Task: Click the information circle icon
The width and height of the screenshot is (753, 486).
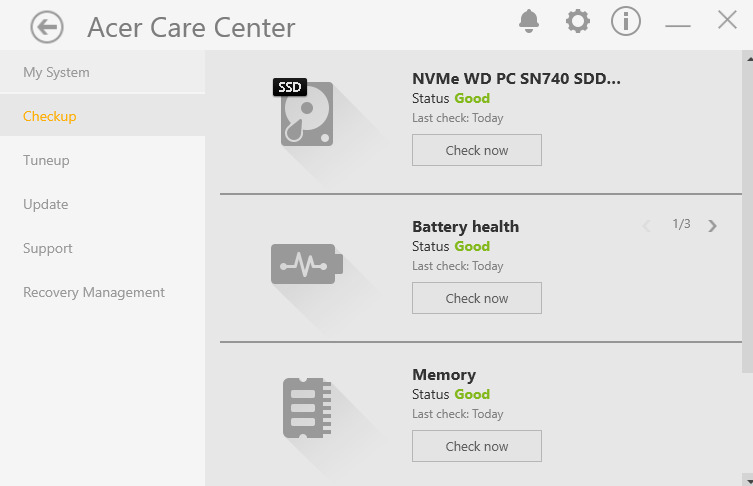Action: (626, 21)
